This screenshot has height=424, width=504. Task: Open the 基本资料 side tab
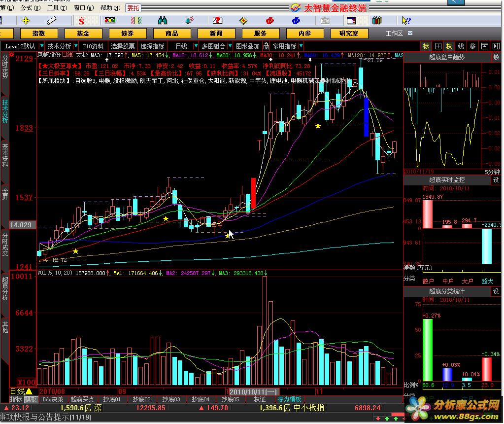(5, 155)
